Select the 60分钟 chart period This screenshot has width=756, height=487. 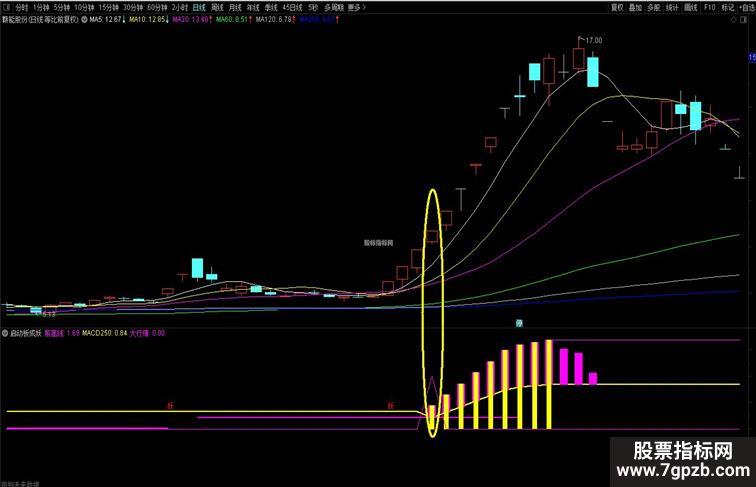(x=158, y=7)
